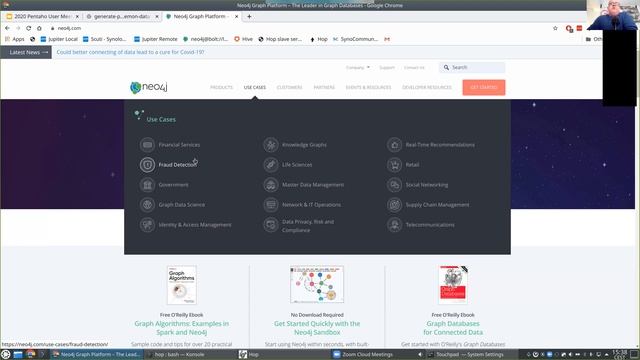The height and width of the screenshot is (360, 640).
Task: Open the Hop slave server bookmark
Action: click(280, 39)
